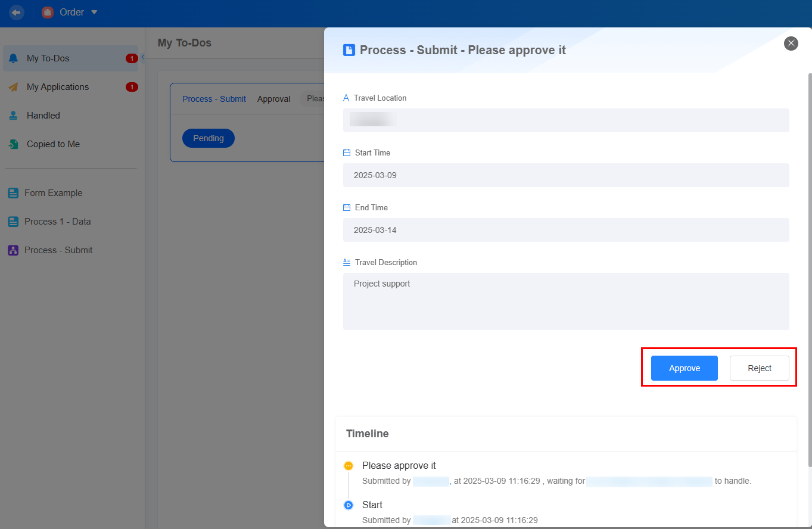
Task: Select My To-Dos in the sidebar
Action: pos(70,58)
